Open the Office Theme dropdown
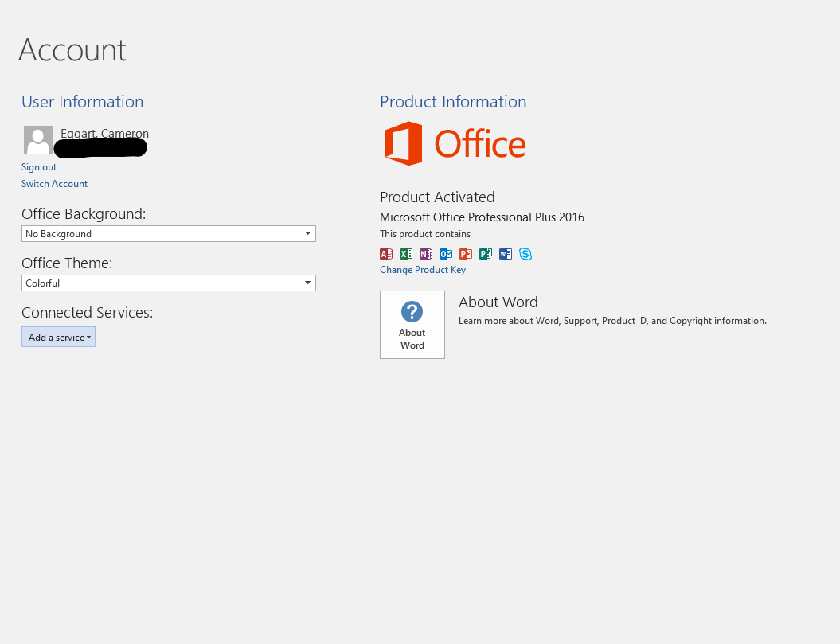 coord(168,283)
